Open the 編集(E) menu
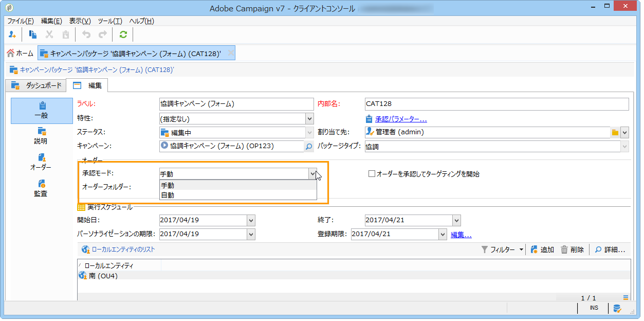Viewport: 644px width, 321px height. pyautogui.click(x=51, y=21)
